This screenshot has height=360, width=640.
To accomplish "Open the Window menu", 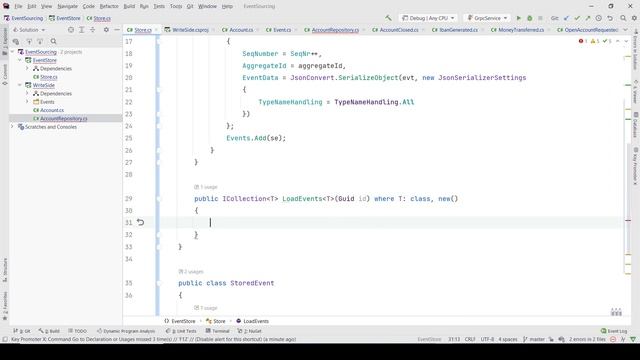I will coord(207,6).
